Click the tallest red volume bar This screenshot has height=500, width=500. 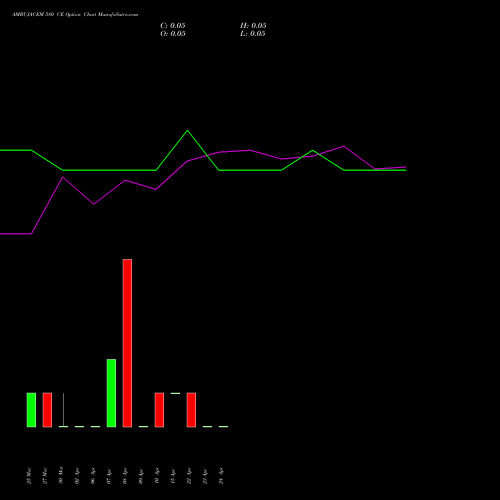[x=127, y=343]
